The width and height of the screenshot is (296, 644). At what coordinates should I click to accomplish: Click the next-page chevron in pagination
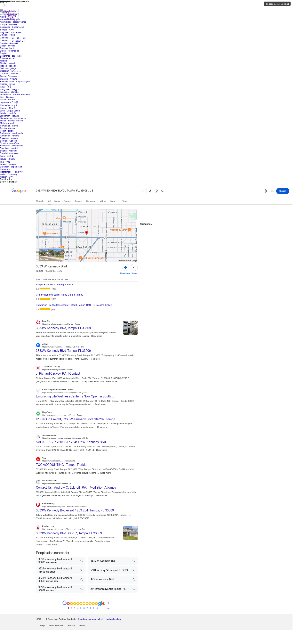108,603
